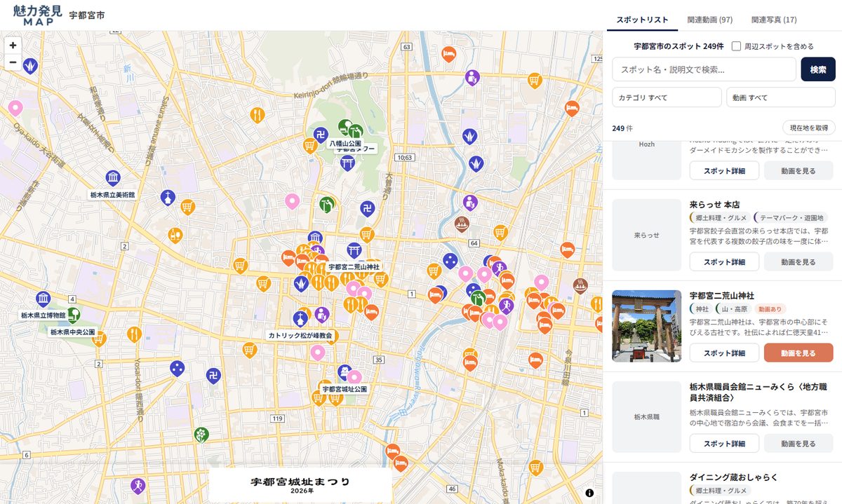The image size is (842, 504).
Task: Click 動画を見る in the Hozh card
Action: point(798,170)
